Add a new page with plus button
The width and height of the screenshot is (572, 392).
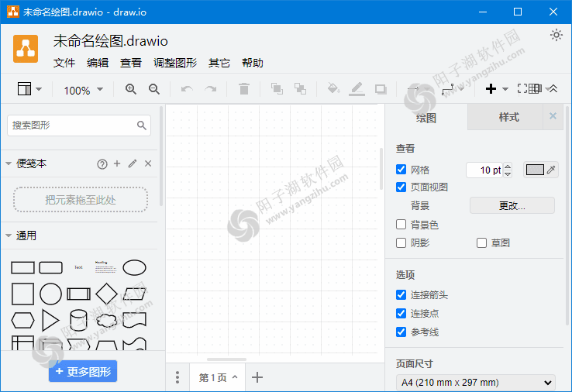click(257, 377)
